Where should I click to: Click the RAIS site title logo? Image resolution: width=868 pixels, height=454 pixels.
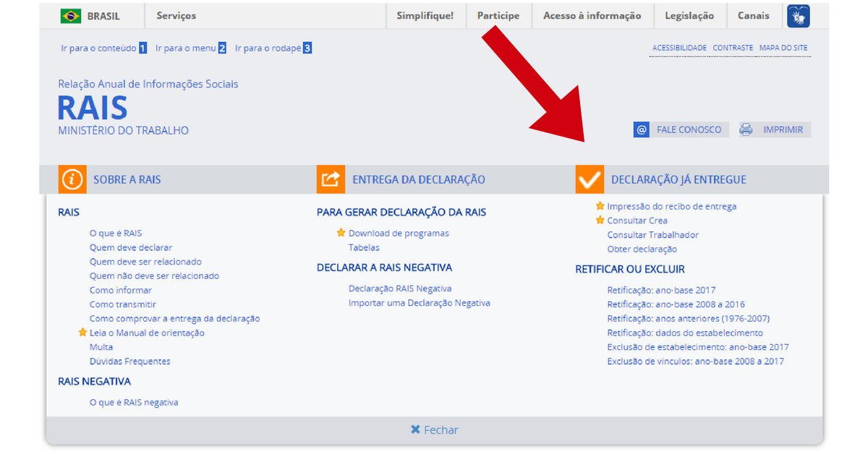(x=93, y=108)
